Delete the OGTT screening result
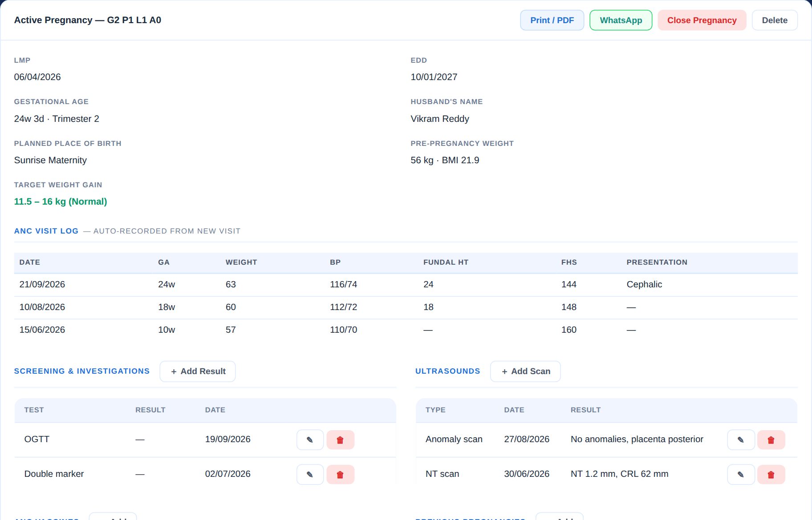The height and width of the screenshot is (520, 812). pyautogui.click(x=340, y=440)
